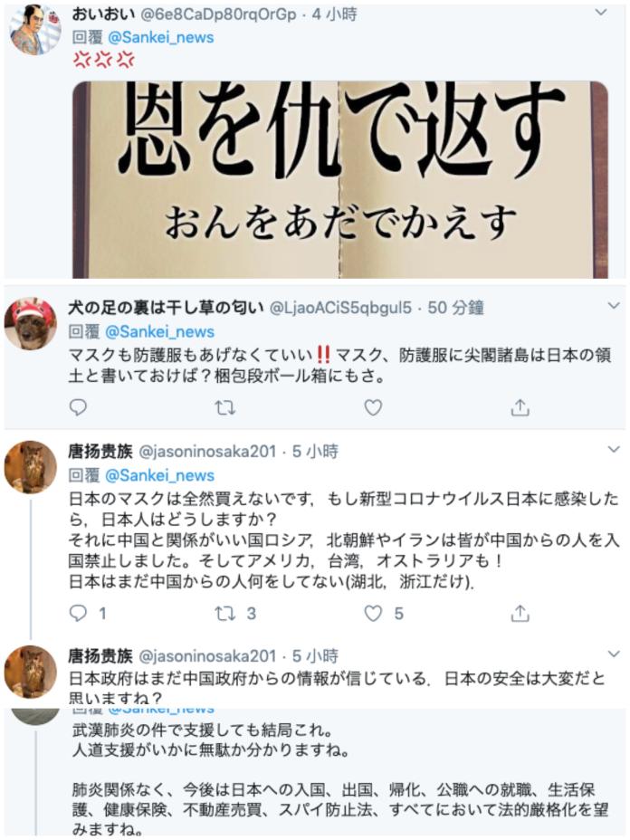Open the chevron menu on 唐扬贵族's second tweet
Viewport: 630px width, 840px height.
pyautogui.click(x=614, y=654)
